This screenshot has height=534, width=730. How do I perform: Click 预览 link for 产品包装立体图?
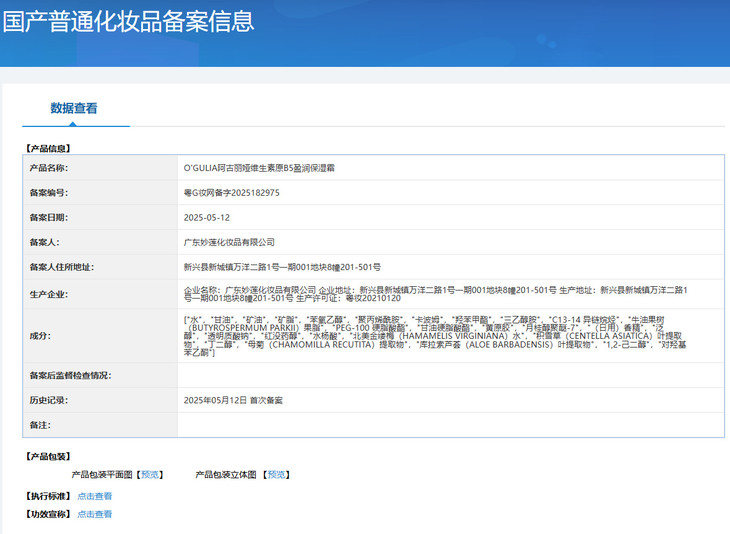(x=276, y=475)
